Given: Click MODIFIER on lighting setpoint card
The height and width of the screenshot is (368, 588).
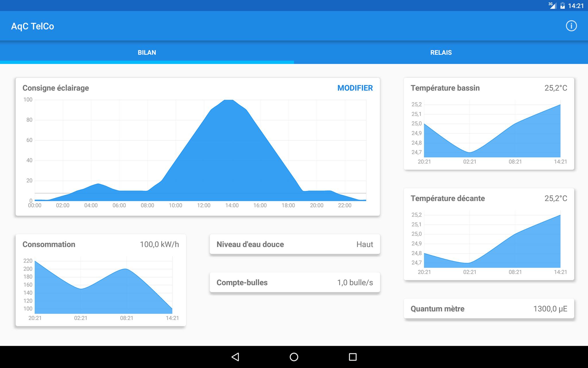Looking at the screenshot, I should (355, 88).
